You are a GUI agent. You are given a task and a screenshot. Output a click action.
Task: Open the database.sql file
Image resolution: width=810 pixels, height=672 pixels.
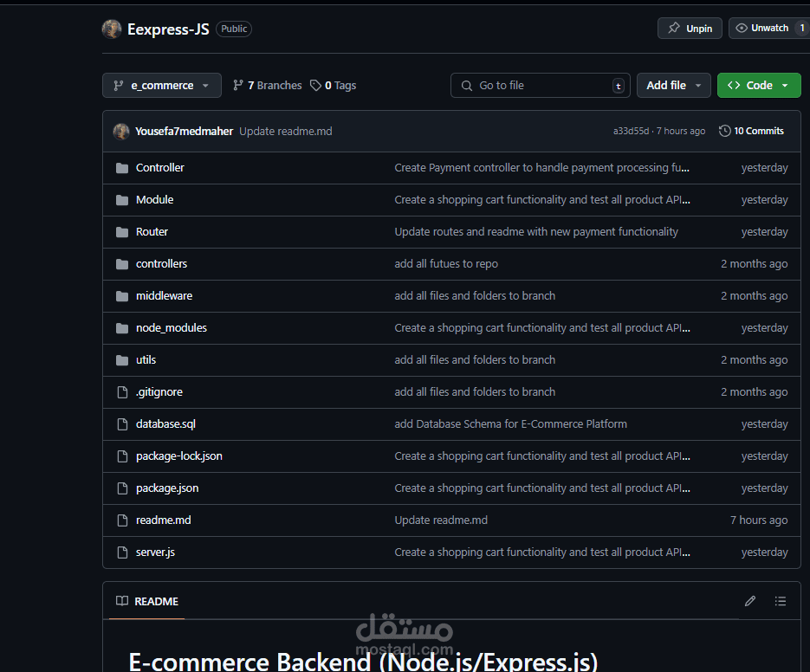pyautogui.click(x=165, y=424)
